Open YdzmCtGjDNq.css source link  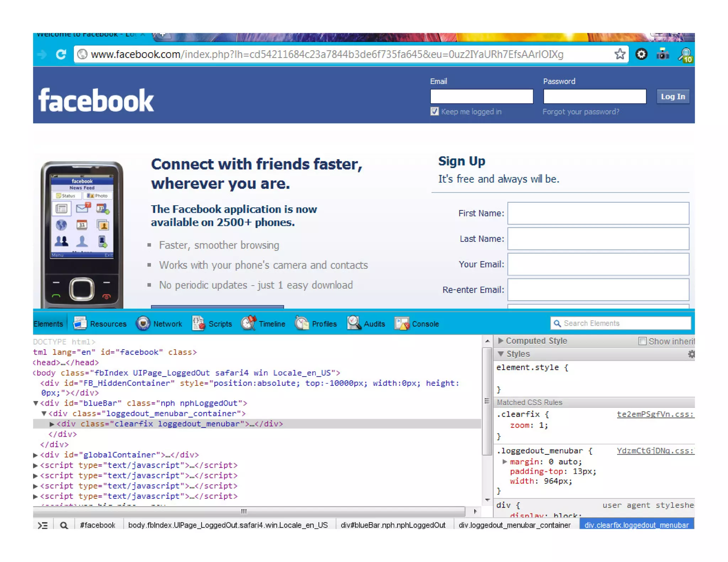click(655, 451)
